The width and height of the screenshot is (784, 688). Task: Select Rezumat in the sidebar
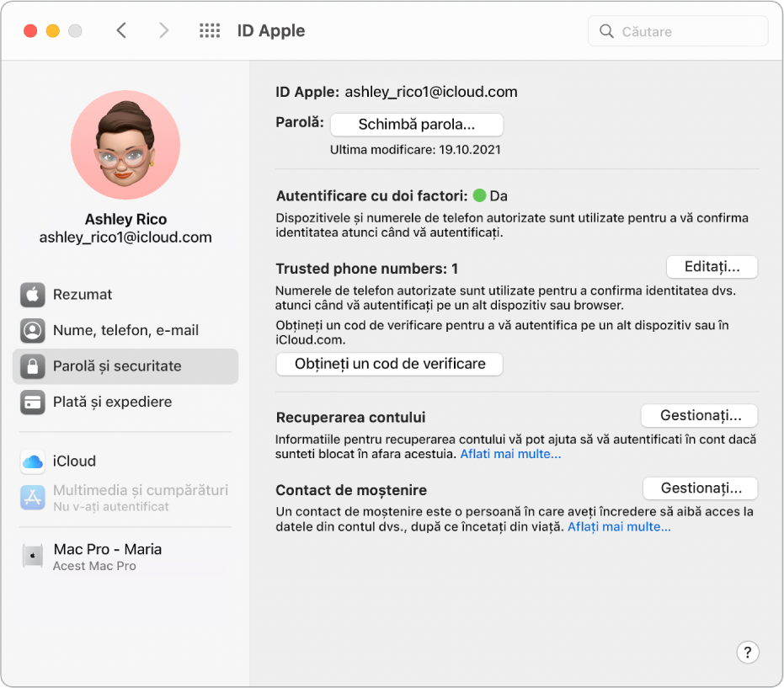point(84,295)
